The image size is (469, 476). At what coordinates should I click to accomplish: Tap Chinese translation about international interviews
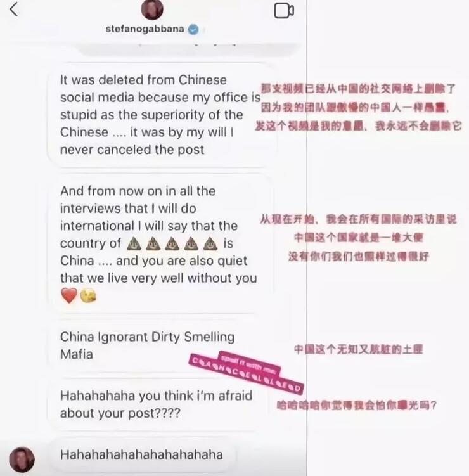(358, 238)
